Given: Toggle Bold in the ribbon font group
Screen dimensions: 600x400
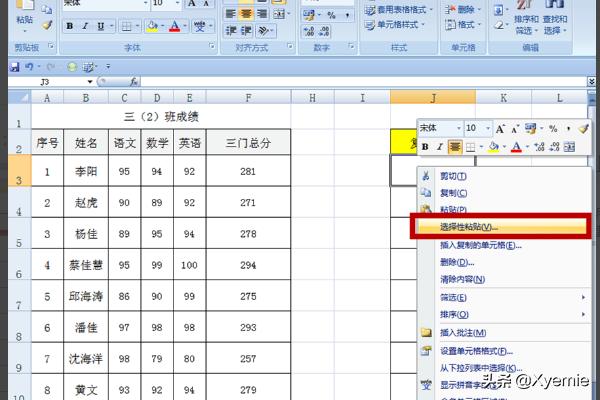Looking at the screenshot, I should tap(70, 26).
